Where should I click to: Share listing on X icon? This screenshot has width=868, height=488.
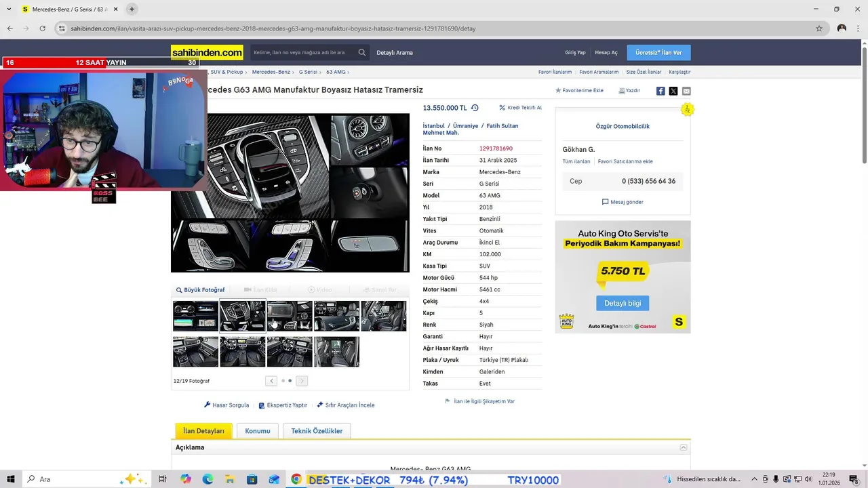pyautogui.click(x=673, y=91)
